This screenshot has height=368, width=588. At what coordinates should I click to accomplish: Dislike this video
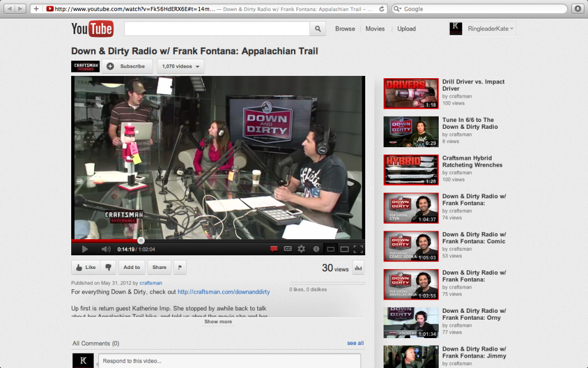[109, 267]
